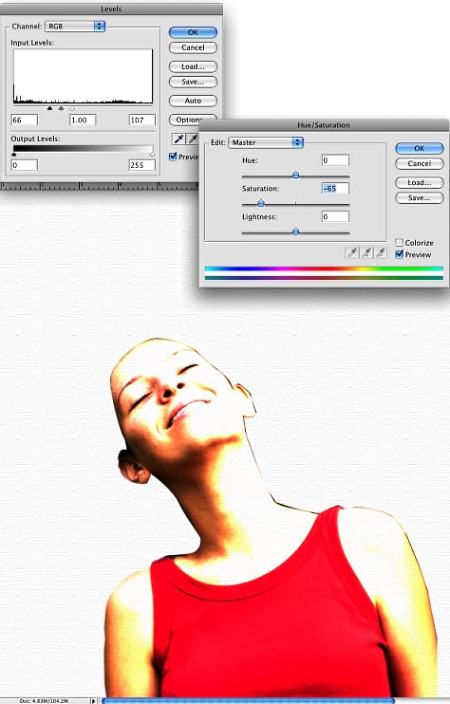
Task: Click the Auto button in Levels
Action: pyautogui.click(x=193, y=101)
